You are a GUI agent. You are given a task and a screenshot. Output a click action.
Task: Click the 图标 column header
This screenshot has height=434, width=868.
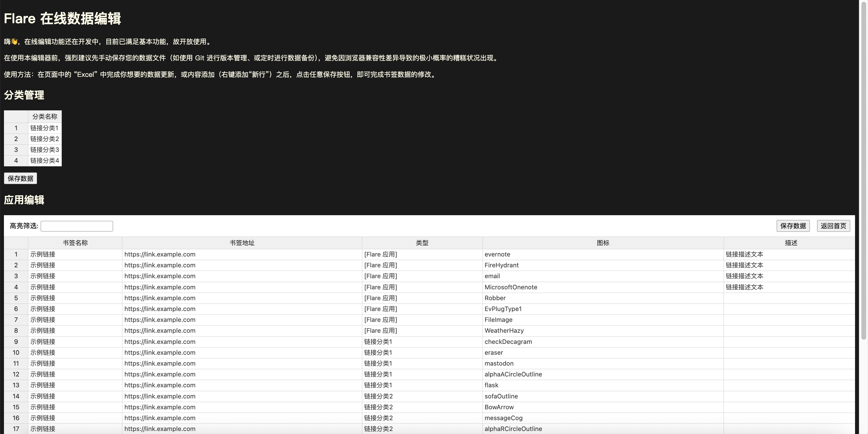[602, 243]
